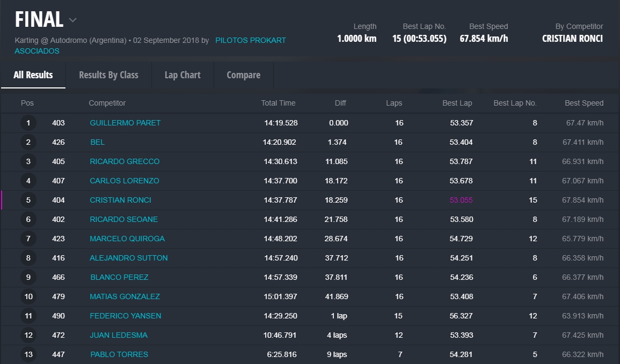Click the position 1 circle badge

coord(28,123)
